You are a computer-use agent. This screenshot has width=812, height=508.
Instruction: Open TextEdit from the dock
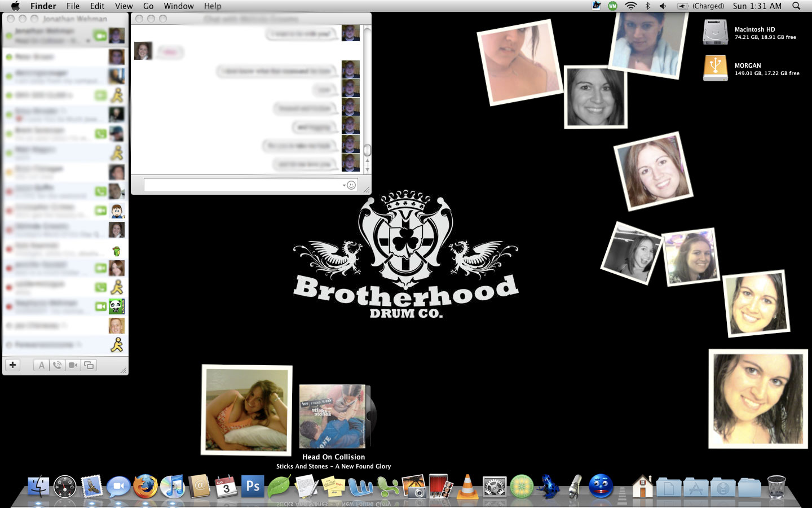[306, 486]
